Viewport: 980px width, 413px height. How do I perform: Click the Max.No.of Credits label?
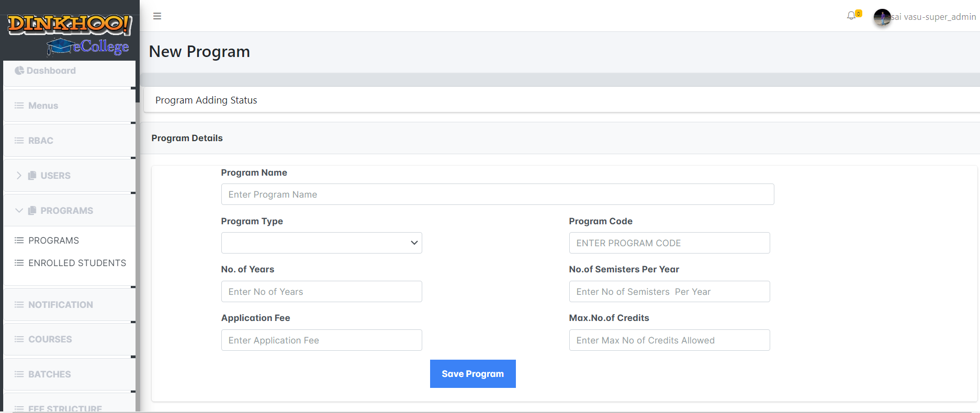tap(609, 318)
